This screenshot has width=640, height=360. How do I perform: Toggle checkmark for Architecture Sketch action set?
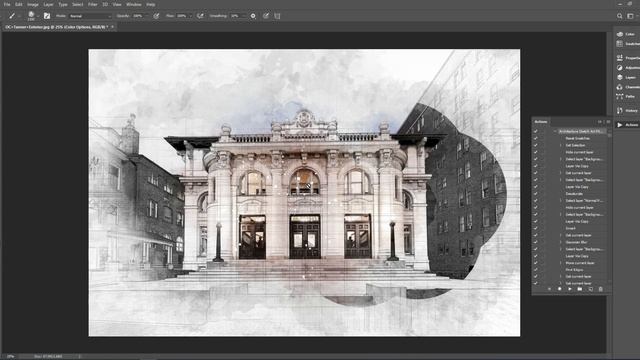click(536, 131)
